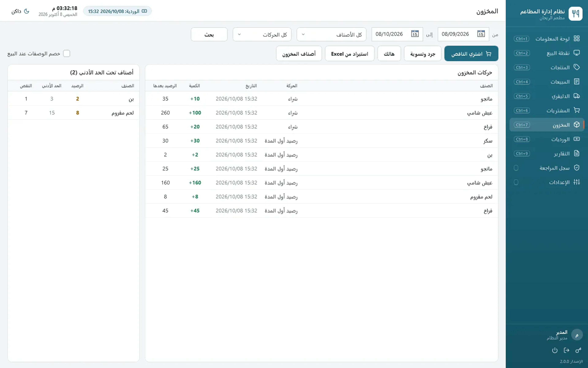Open the 'التقارير' reports page
The height and width of the screenshot is (368, 588).
(x=547, y=154)
